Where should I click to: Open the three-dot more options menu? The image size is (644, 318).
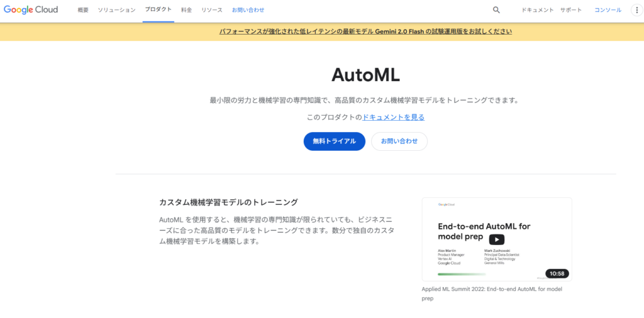635,10
